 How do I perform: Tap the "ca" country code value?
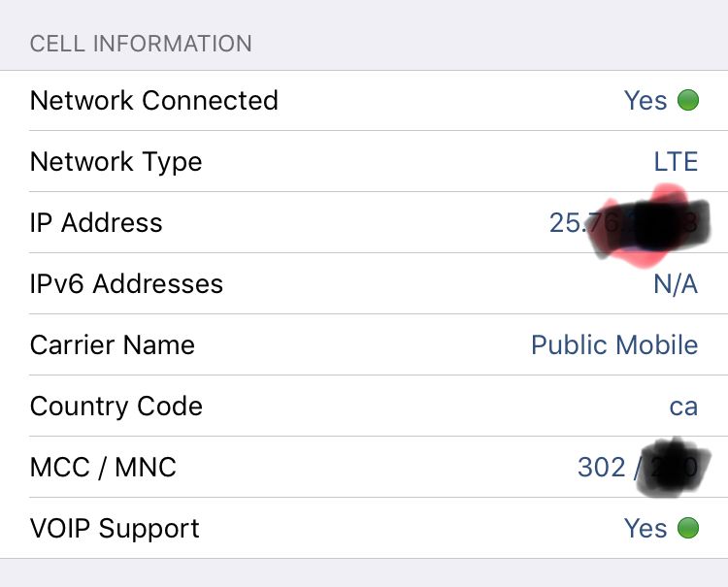pyautogui.click(x=683, y=407)
